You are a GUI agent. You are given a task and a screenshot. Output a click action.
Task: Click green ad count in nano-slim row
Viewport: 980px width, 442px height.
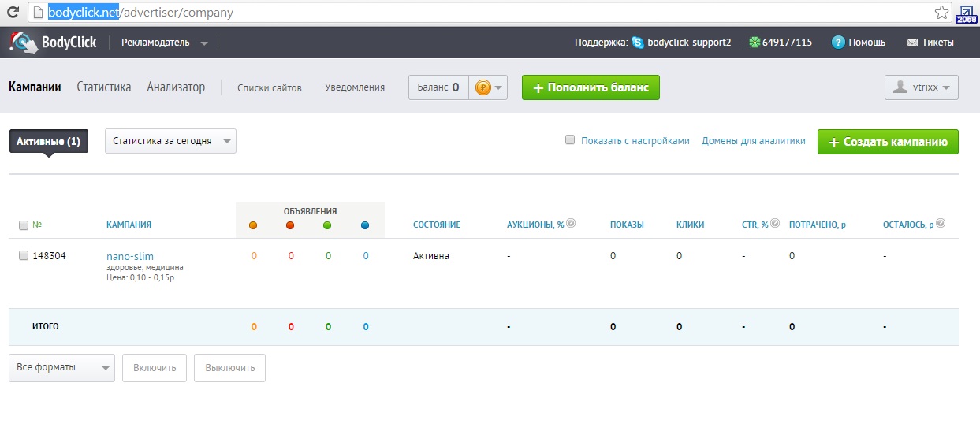(328, 256)
